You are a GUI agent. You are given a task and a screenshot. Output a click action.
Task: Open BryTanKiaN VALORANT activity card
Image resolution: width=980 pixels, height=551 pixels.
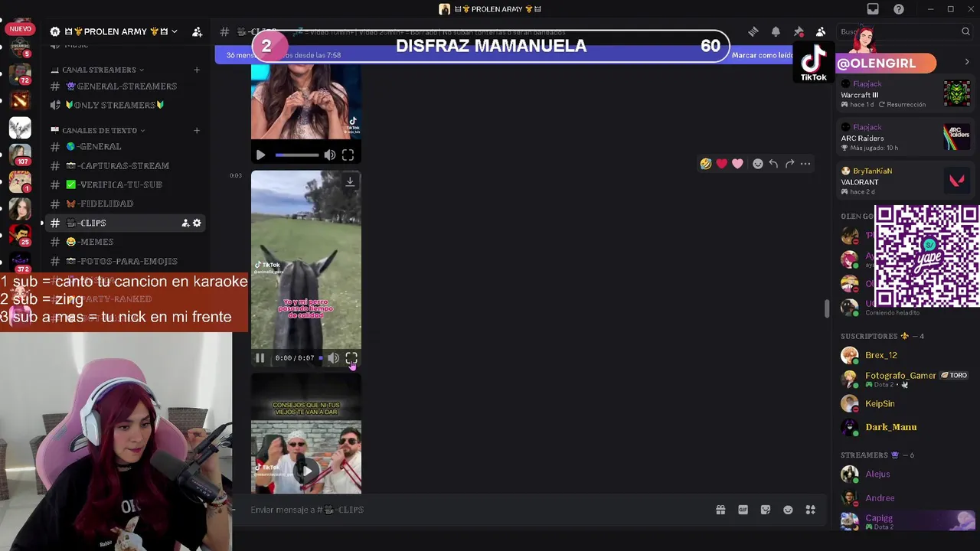coord(906,181)
